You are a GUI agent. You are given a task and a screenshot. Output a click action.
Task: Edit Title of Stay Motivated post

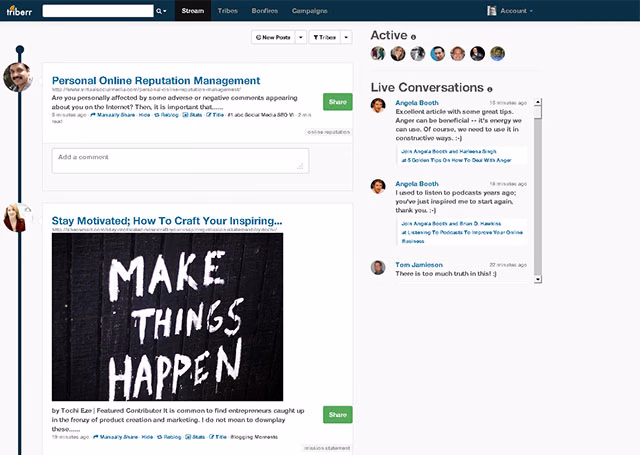point(218,437)
